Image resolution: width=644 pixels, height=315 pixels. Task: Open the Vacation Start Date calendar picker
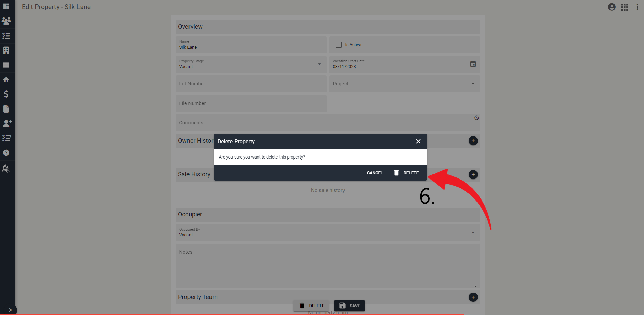pyautogui.click(x=473, y=64)
